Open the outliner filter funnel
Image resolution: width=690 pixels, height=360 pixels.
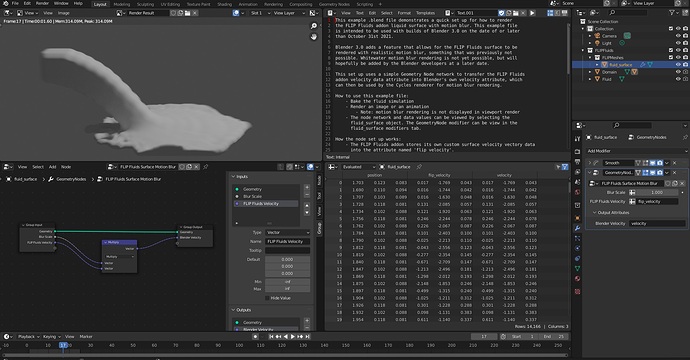click(672, 13)
